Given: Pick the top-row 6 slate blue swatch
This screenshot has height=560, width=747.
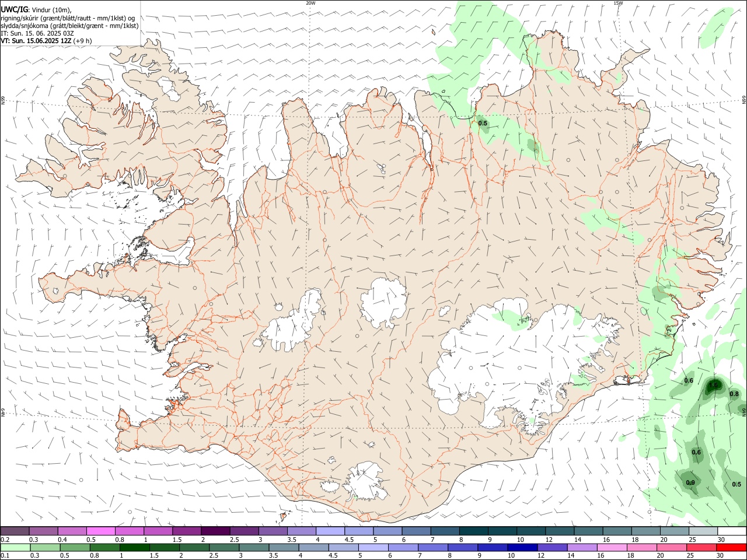Looking at the screenshot, I should click(x=416, y=531).
